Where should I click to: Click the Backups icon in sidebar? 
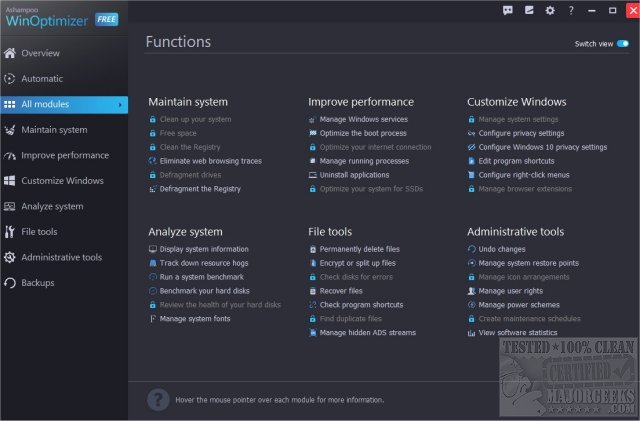(11, 283)
